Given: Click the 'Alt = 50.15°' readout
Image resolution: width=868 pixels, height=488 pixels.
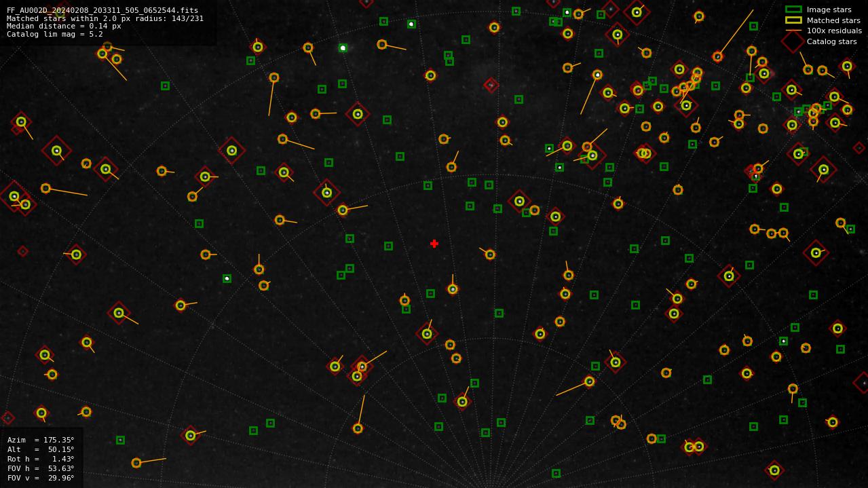Looking at the screenshot, I should (x=41, y=449).
